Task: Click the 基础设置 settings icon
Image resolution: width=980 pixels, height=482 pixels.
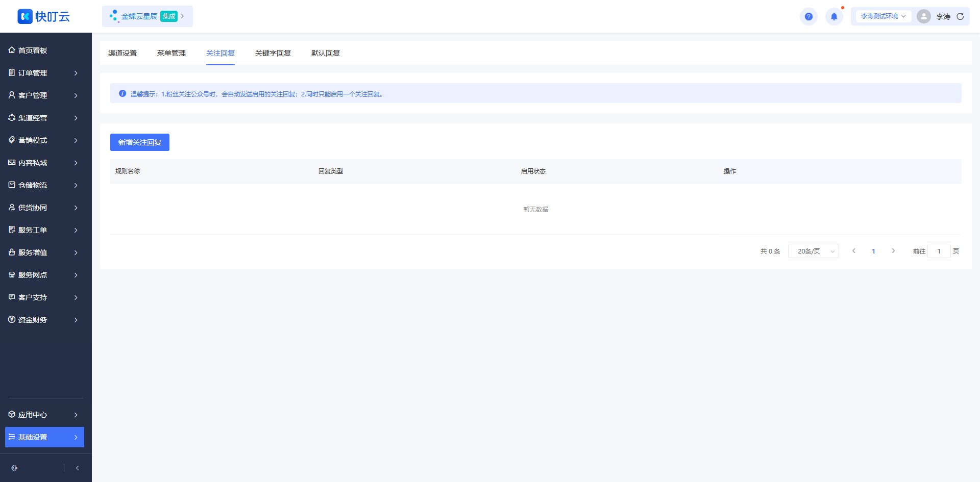Action: (12, 437)
